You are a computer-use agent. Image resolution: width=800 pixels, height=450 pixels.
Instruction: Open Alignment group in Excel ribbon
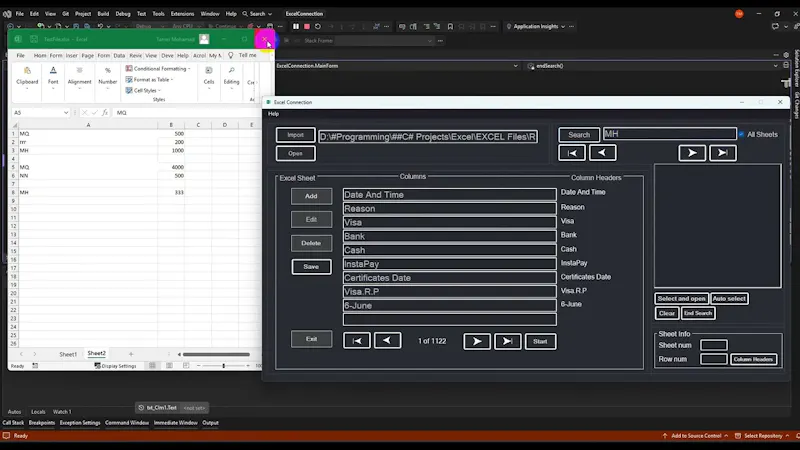click(x=79, y=78)
